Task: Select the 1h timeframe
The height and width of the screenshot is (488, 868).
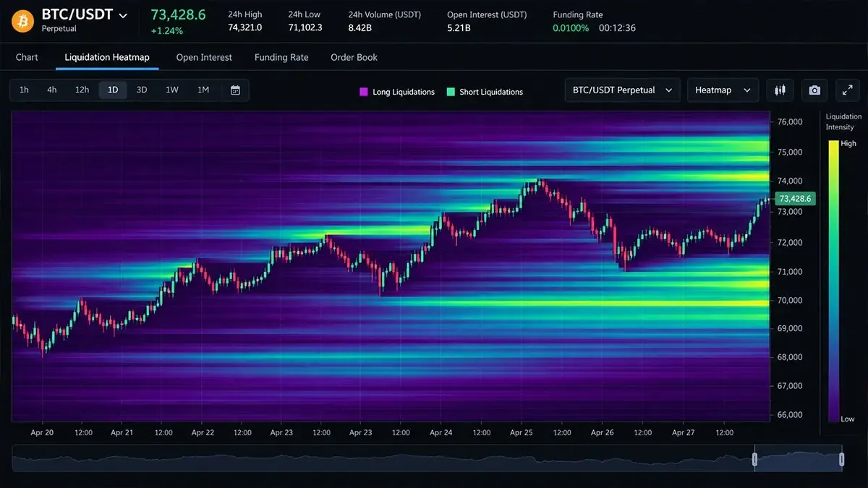Action: tap(24, 90)
